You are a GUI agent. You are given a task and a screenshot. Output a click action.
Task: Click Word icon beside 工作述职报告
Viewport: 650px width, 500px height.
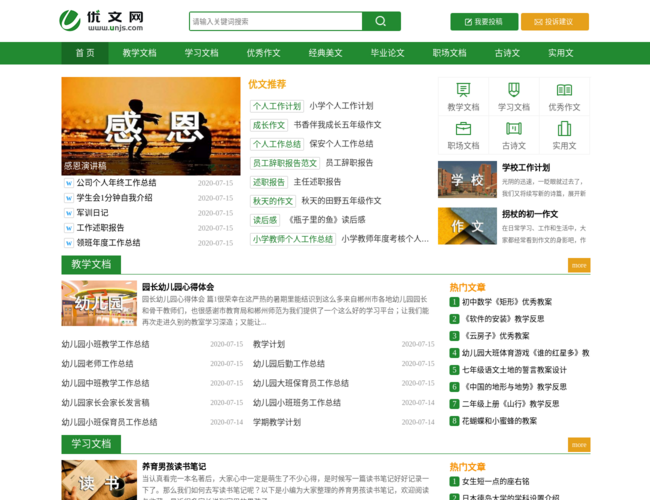(x=69, y=228)
